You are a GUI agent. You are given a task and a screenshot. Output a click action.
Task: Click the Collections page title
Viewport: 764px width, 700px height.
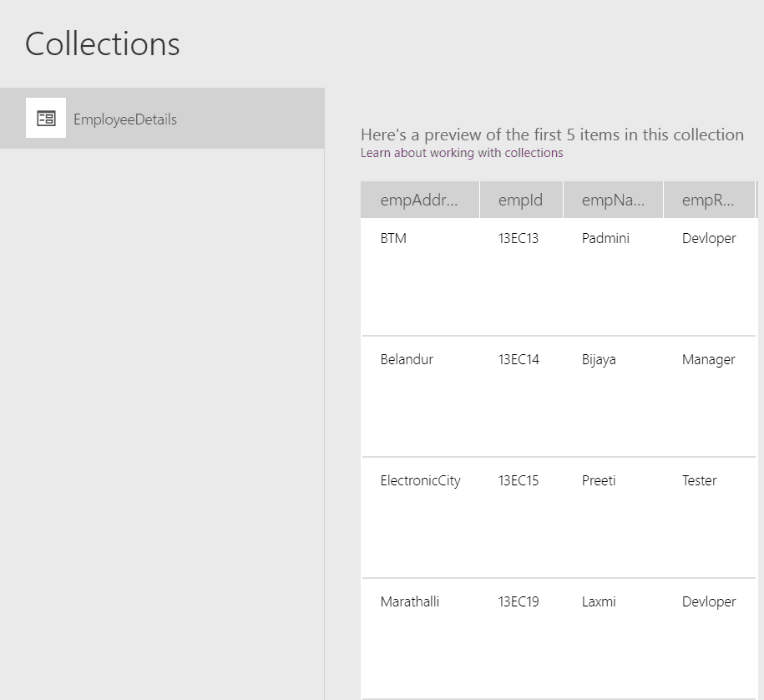[102, 43]
